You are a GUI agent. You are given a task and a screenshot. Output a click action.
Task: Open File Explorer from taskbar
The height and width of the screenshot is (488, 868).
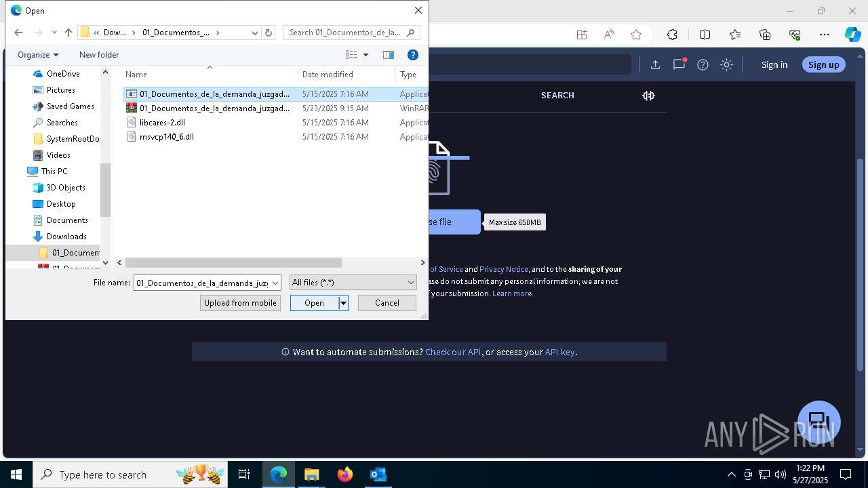(311, 474)
